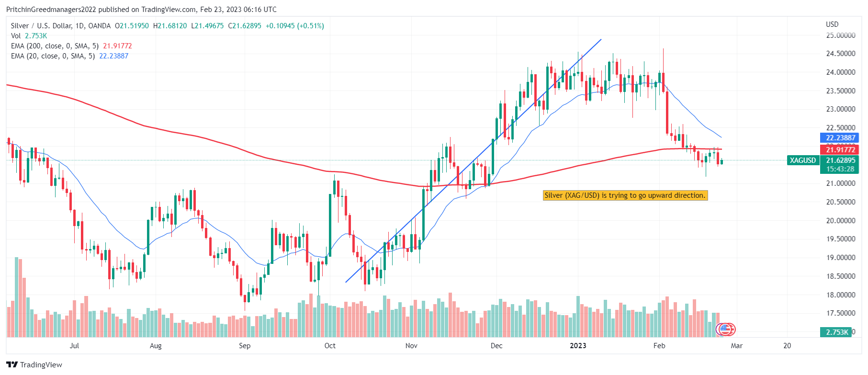
Task: Click the '20' date label on time axis
Action: point(787,346)
